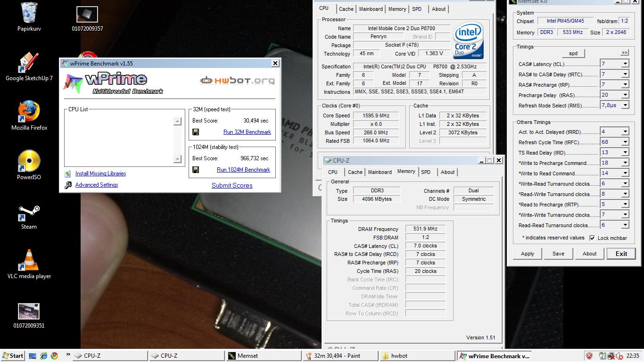Open RAS# Precharge (tRP) dropdown in MemSet

(625, 84)
